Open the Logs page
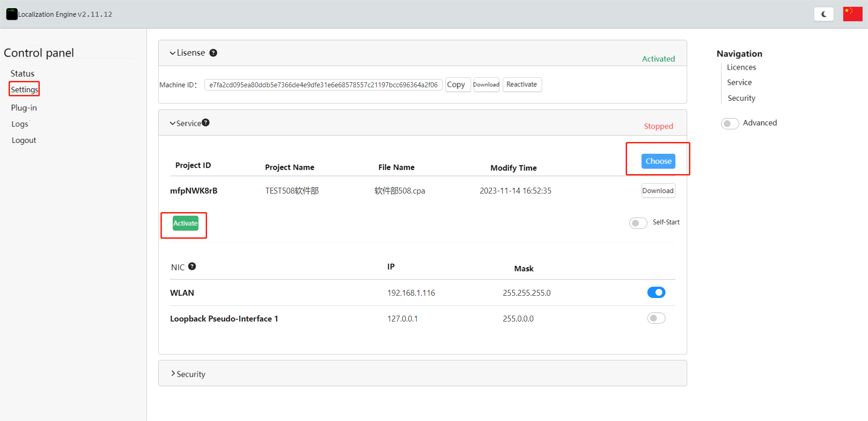 tap(20, 124)
